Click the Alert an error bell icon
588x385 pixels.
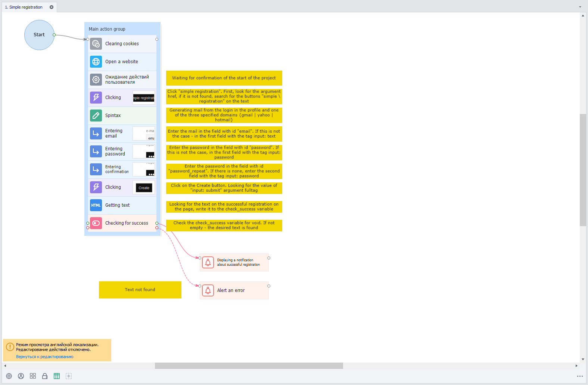[208, 290]
